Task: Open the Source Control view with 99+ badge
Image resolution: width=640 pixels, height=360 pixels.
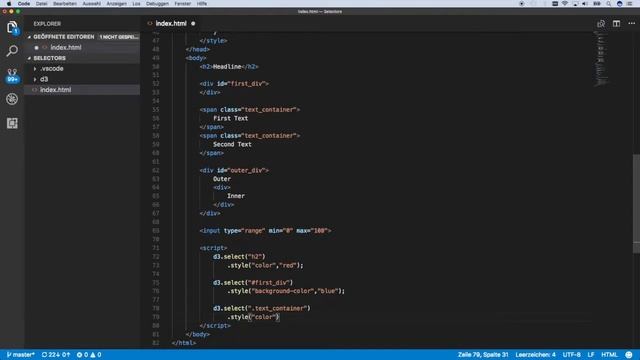Action: (12, 76)
